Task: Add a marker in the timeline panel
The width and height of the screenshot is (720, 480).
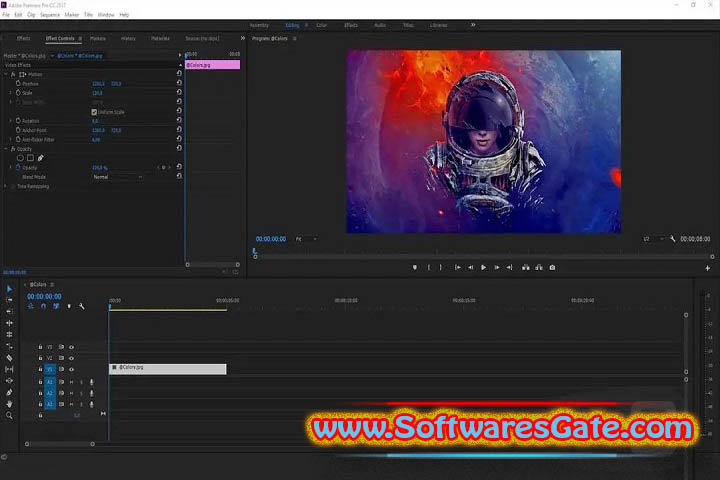Action: point(69,306)
